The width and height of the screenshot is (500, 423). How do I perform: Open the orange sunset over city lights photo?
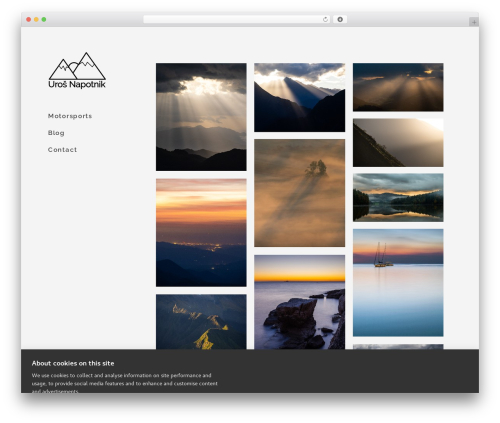201,233
